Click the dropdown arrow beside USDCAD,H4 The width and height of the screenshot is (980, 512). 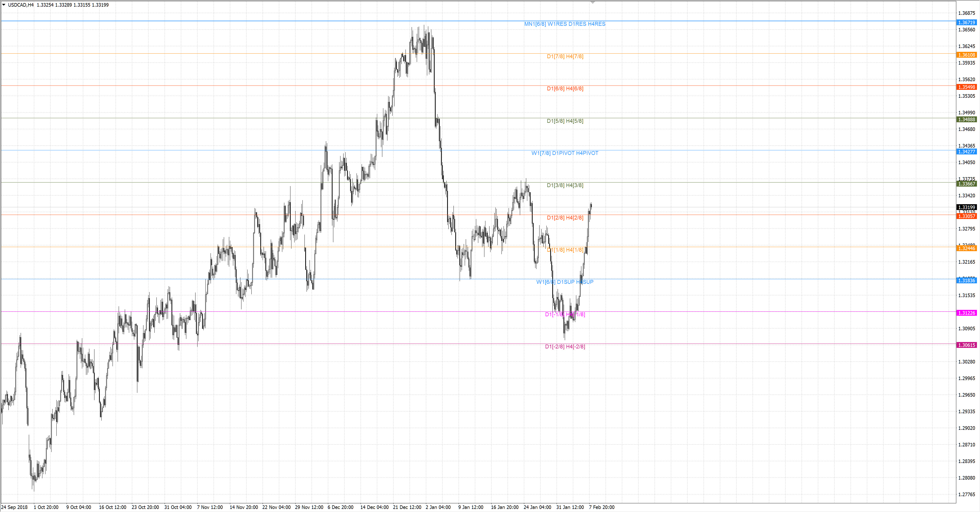point(4,5)
